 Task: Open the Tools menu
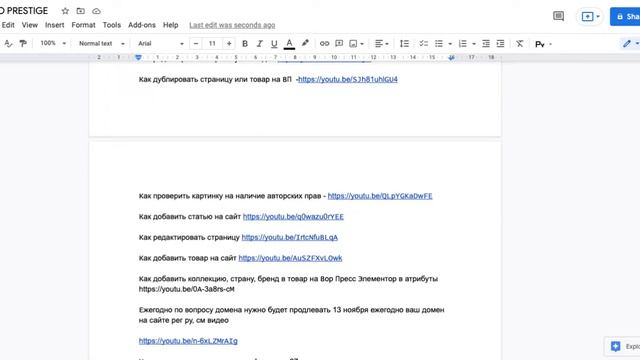[x=111, y=25]
